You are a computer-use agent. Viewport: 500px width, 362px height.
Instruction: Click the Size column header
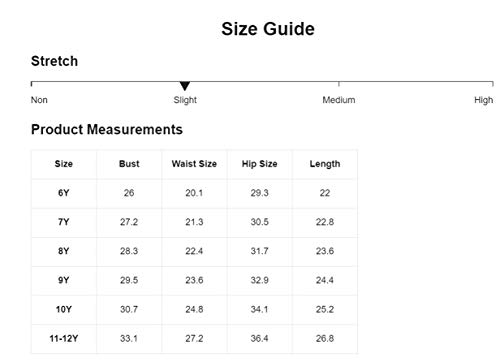(64, 164)
